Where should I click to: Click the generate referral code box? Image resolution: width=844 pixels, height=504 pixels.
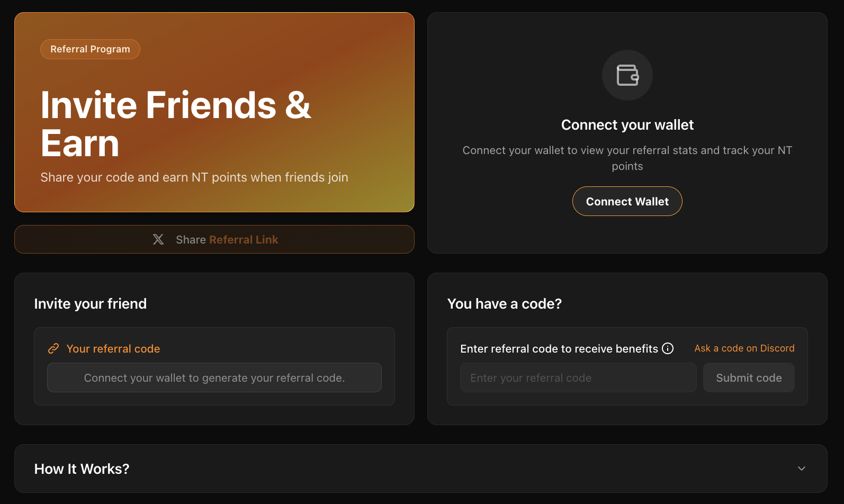[214, 378]
